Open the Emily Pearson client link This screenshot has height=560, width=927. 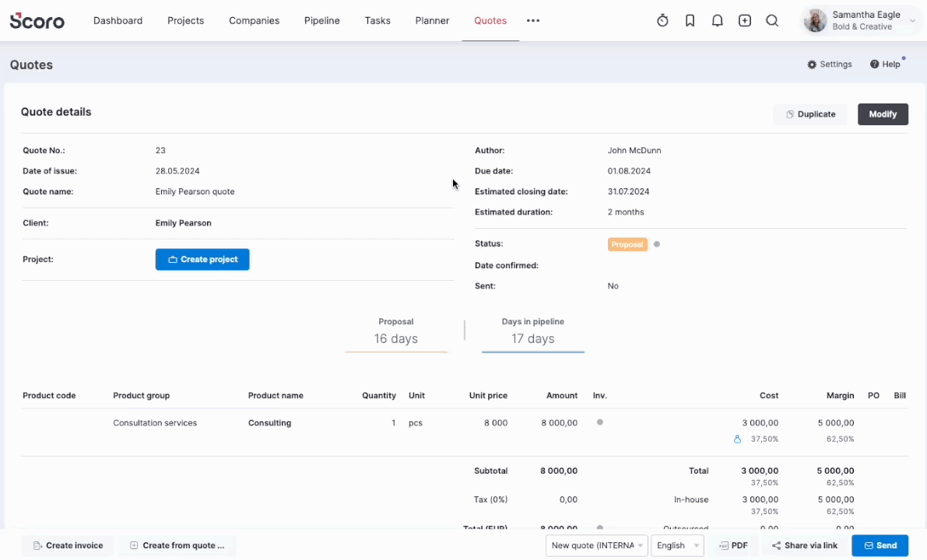click(x=183, y=222)
